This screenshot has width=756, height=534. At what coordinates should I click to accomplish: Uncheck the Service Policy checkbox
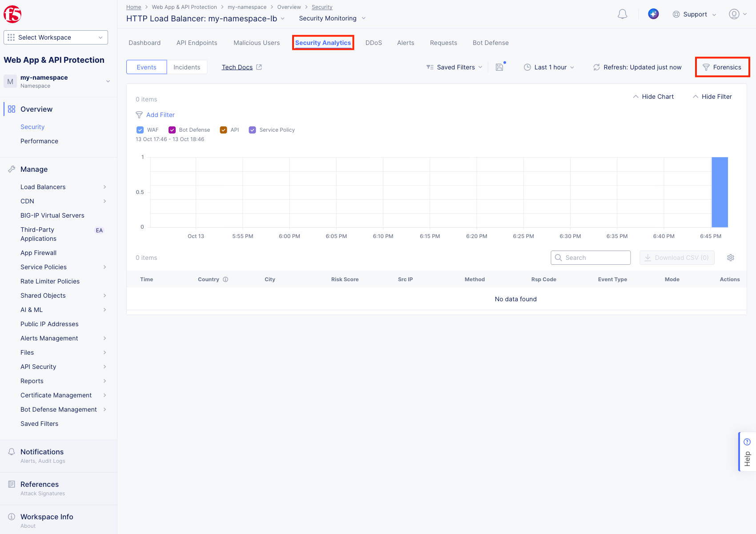(x=252, y=130)
